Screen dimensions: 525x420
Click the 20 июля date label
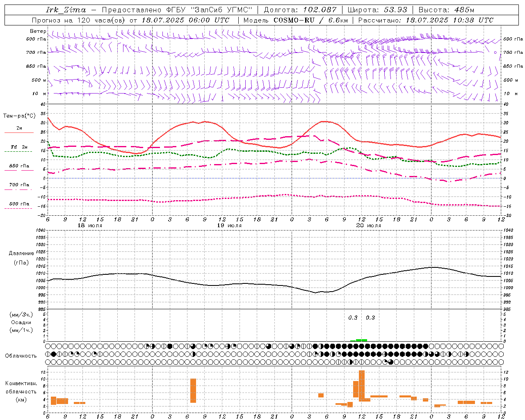(369, 226)
